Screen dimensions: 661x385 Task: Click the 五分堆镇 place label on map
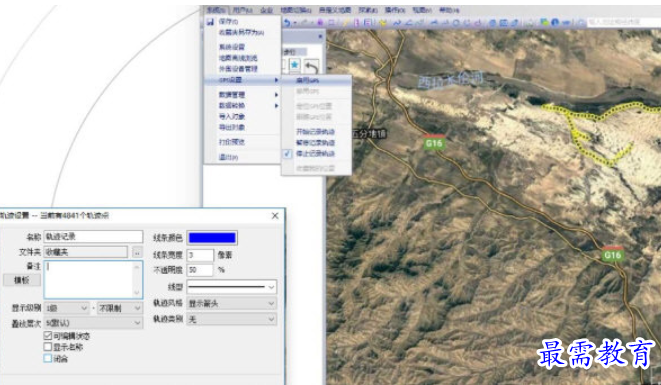click(x=369, y=134)
